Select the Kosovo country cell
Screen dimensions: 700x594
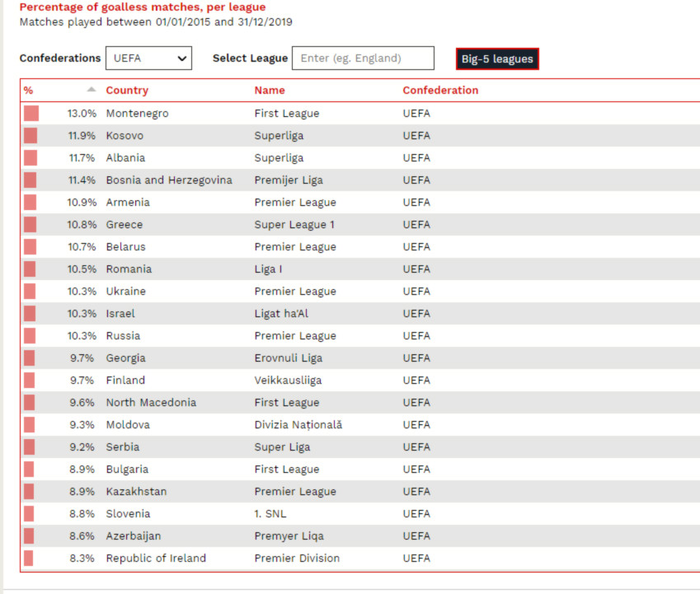(x=124, y=136)
